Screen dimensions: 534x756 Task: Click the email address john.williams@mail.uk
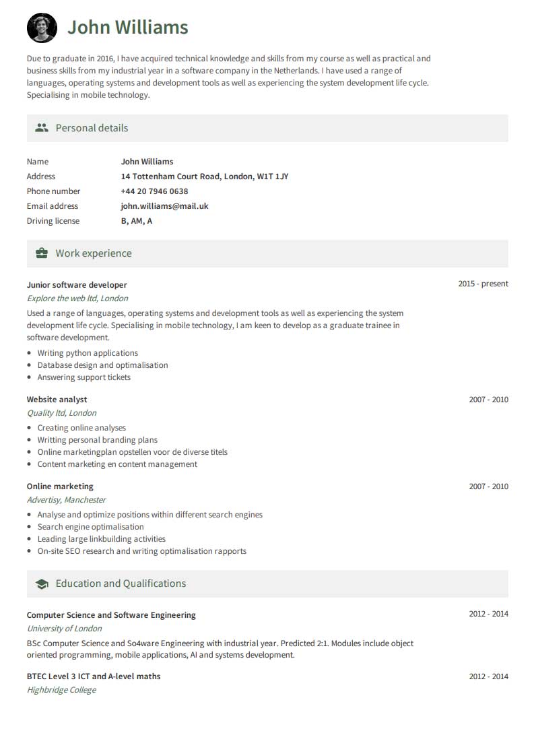coord(164,206)
